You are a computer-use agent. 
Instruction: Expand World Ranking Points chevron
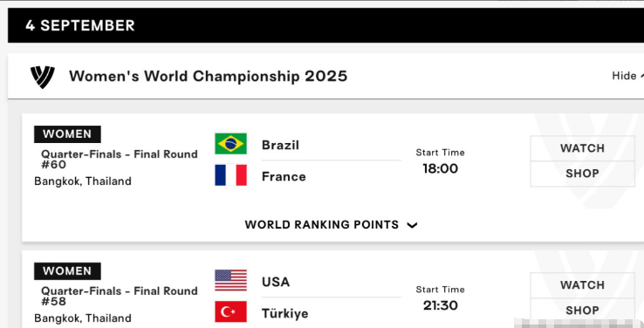[x=413, y=225]
